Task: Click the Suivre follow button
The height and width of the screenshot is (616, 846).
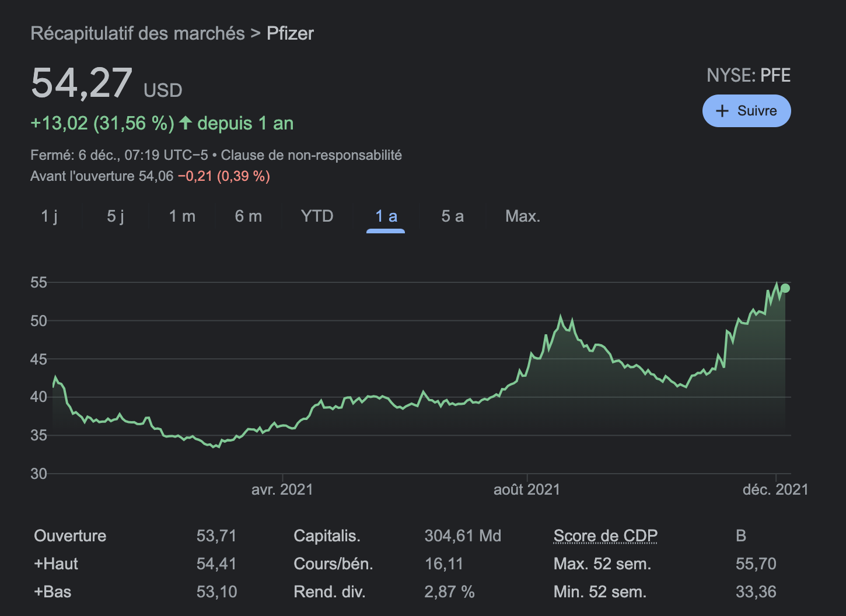Action: coord(746,111)
